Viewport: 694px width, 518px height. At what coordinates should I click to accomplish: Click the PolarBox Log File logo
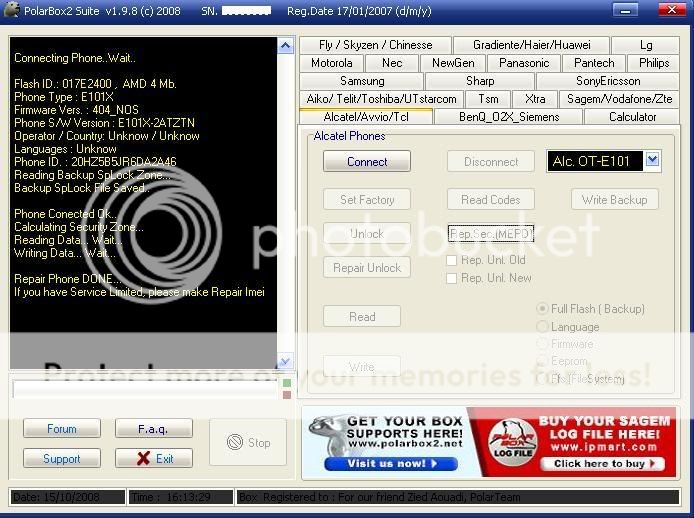point(513,442)
